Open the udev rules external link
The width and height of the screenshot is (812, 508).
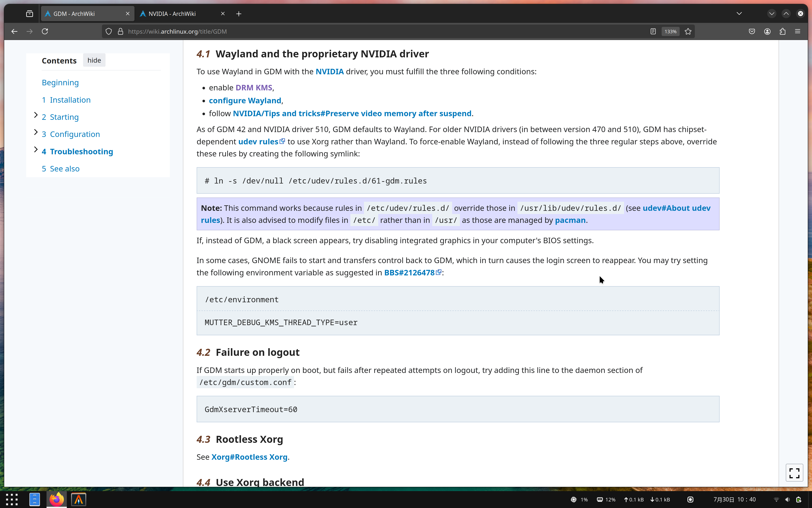[x=261, y=141]
